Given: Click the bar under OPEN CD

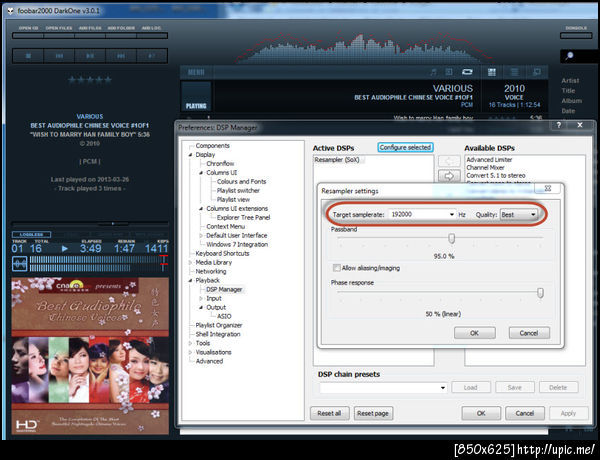Looking at the screenshot, I should (x=28, y=36).
